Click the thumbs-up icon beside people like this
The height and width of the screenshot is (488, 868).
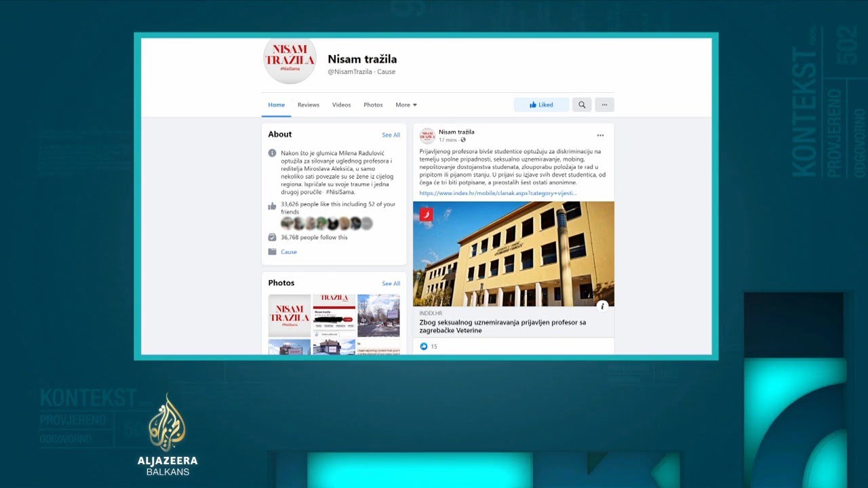point(272,205)
